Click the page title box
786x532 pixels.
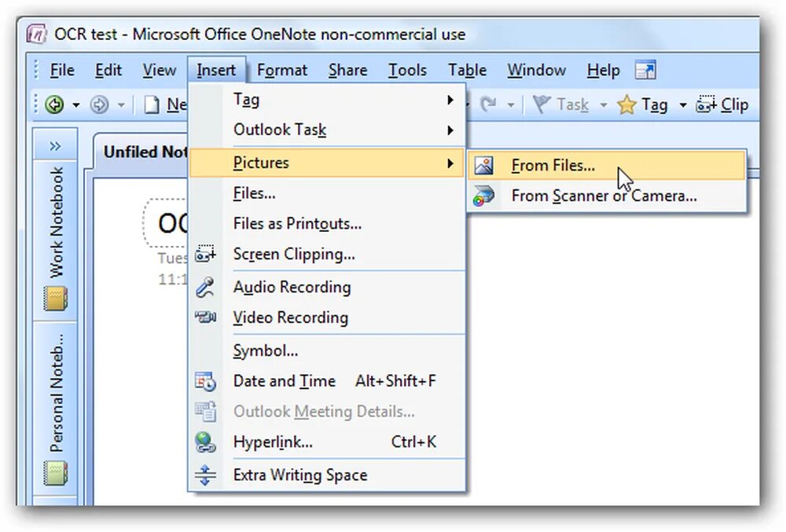pyautogui.click(x=166, y=222)
